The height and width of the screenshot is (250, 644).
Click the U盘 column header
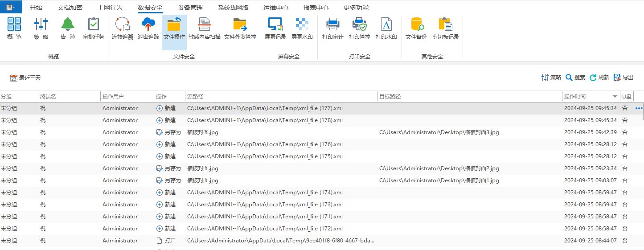point(627,96)
